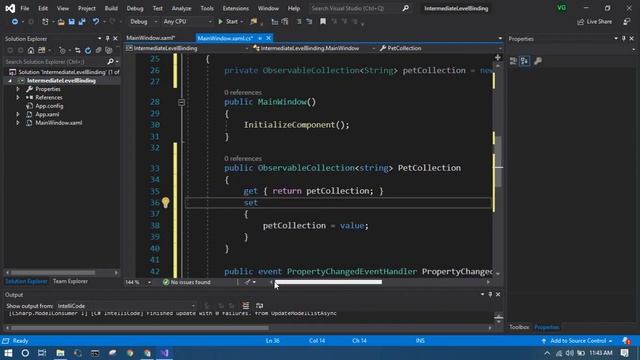Image resolution: width=640 pixels, height=360 pixels.
Task: Select App.config in Solution Explorer
Action: tap(49, 106)
